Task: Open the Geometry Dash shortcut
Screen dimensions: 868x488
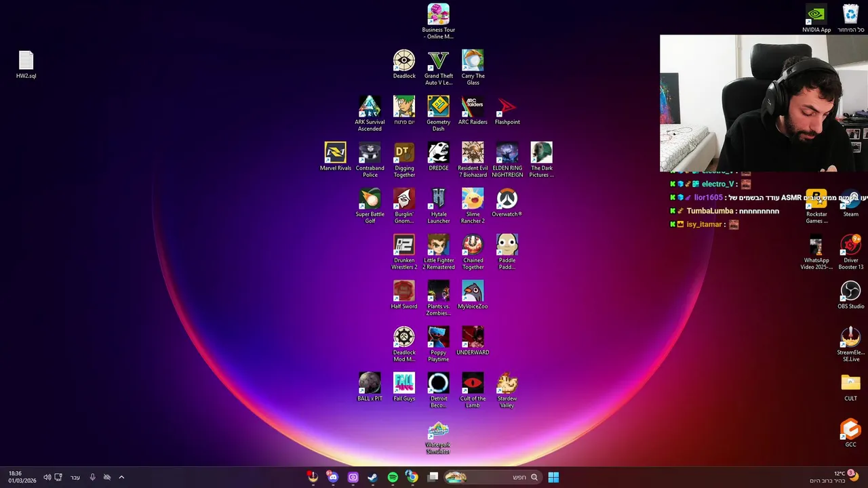Action: click(x=438, y=114)
